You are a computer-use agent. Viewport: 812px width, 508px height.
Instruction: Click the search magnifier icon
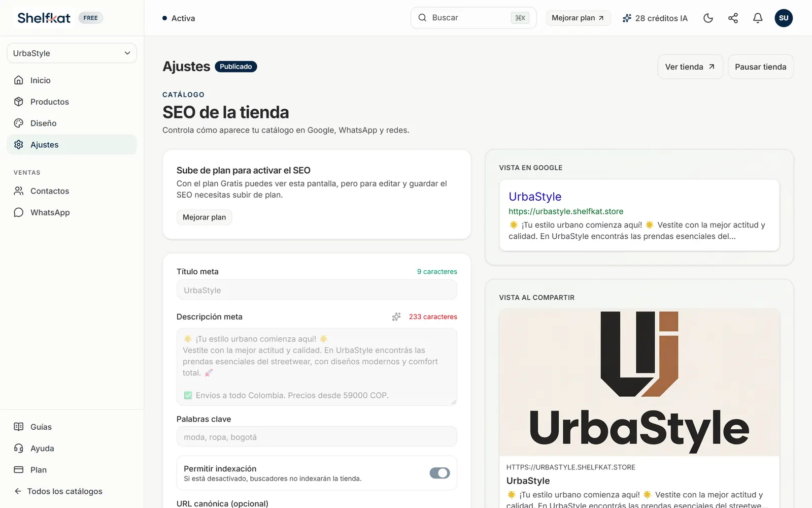(422, 18)
